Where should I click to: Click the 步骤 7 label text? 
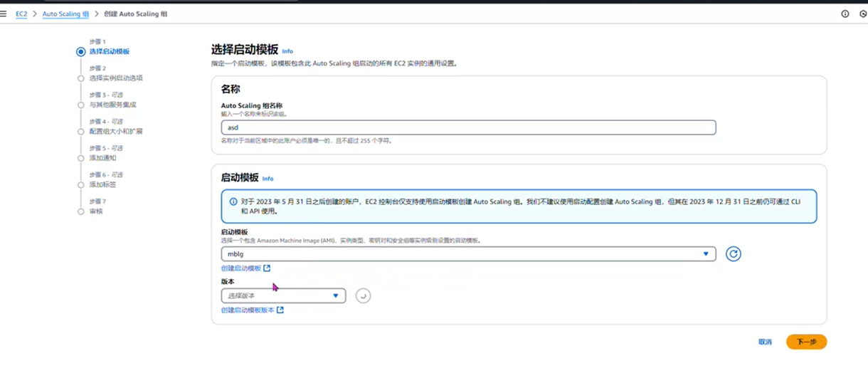coord(97,201)
